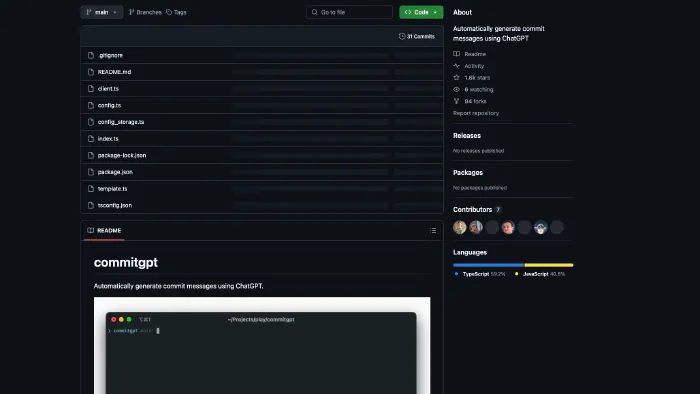Open the Tags link
This screenshot has width=700, height=394.
tap(176, 12)
